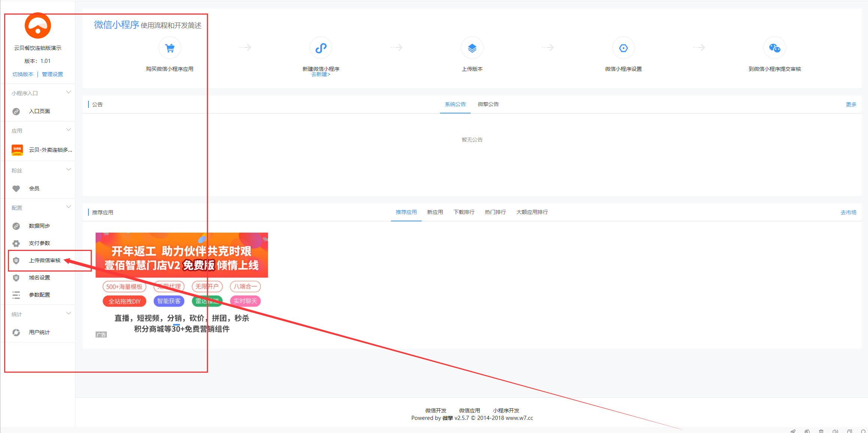Click the trash icon in bottom bar
The width and height of the screenshot is (868, 433).
coord(821,431)
